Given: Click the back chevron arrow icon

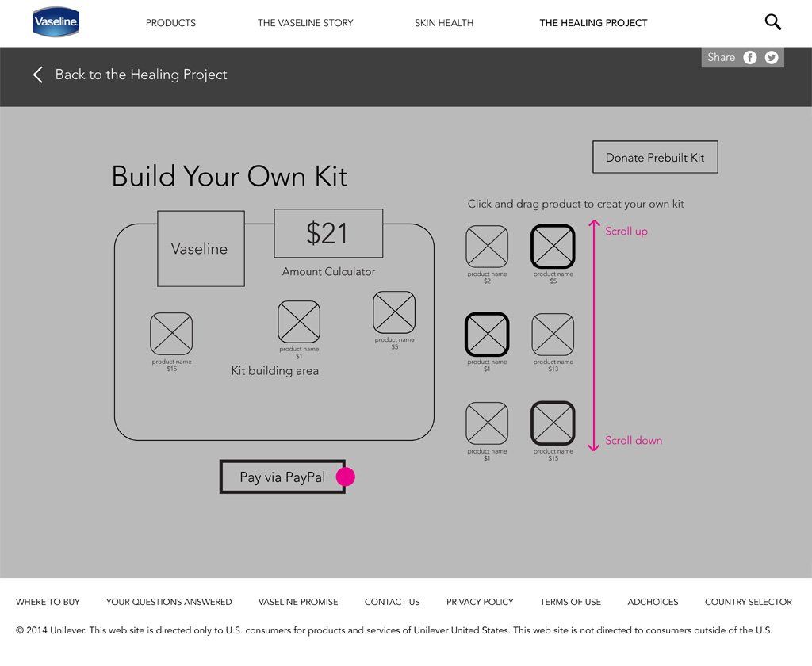Looking at the screenshot, I should [x=38, y=75].
